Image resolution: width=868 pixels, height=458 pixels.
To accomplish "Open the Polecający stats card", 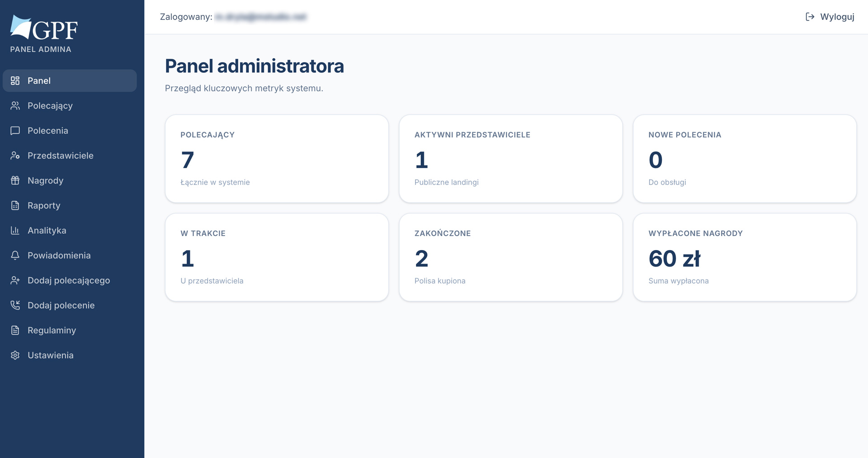I will click(277, 159).
